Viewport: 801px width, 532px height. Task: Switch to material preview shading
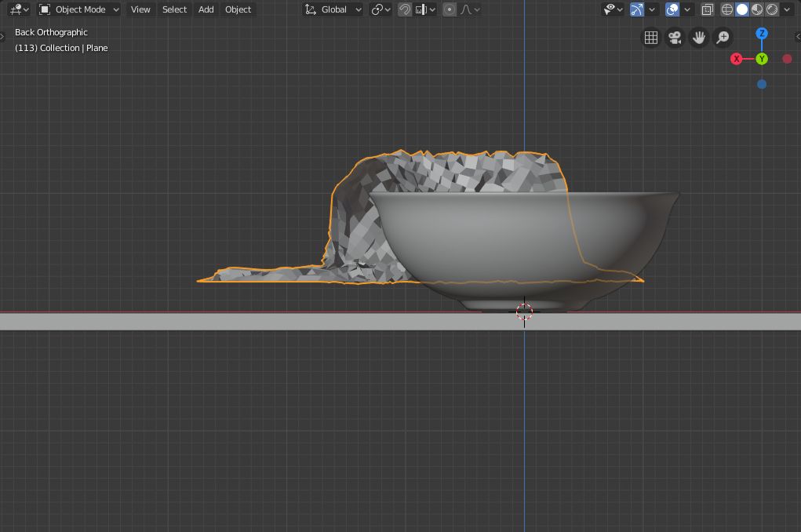757,9
